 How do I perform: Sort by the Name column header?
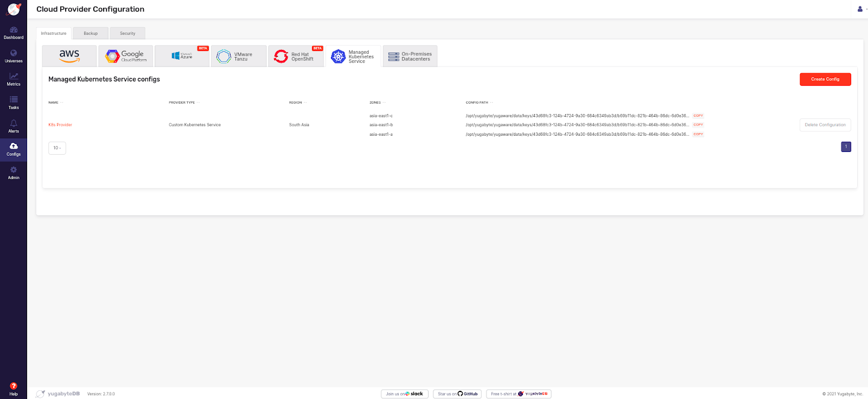tap(54, 103)
